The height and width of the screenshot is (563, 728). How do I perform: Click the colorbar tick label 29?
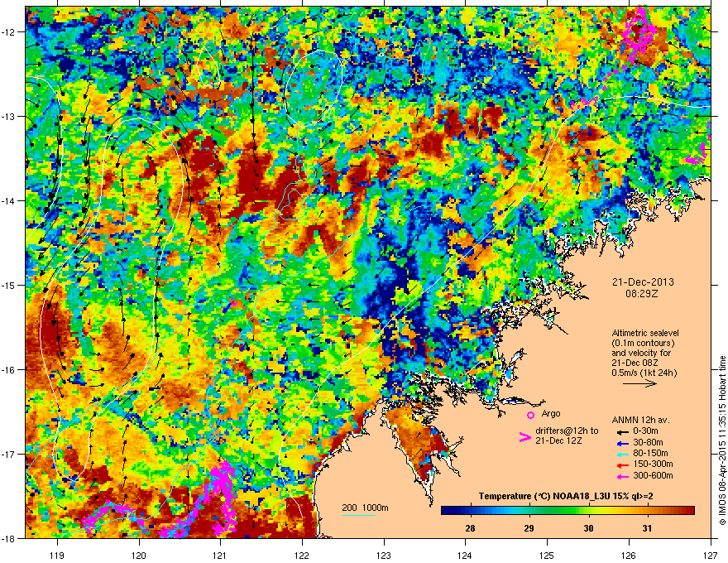(529, 528)
